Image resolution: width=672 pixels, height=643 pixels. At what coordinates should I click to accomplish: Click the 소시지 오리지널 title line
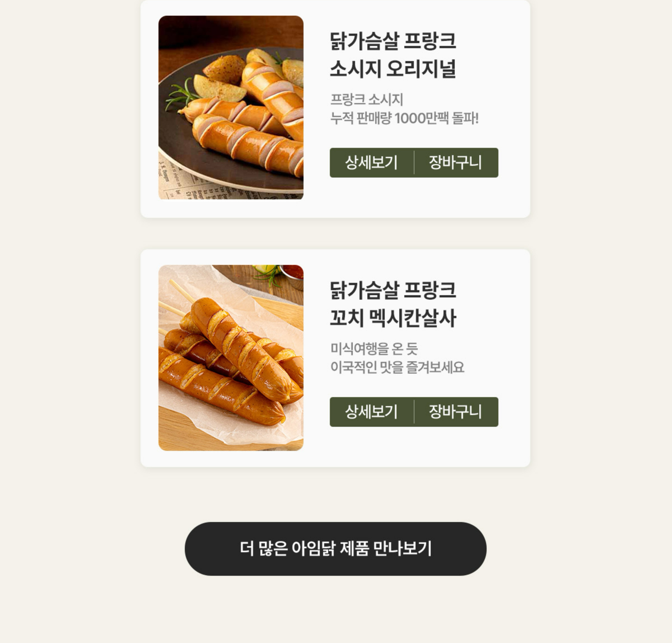click(x=393, y=69)
